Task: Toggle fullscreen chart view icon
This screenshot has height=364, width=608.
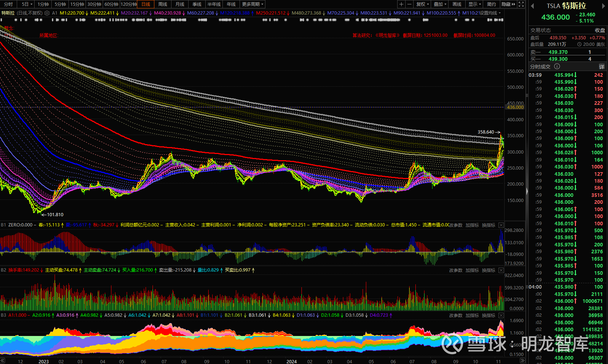Action: 521,4
